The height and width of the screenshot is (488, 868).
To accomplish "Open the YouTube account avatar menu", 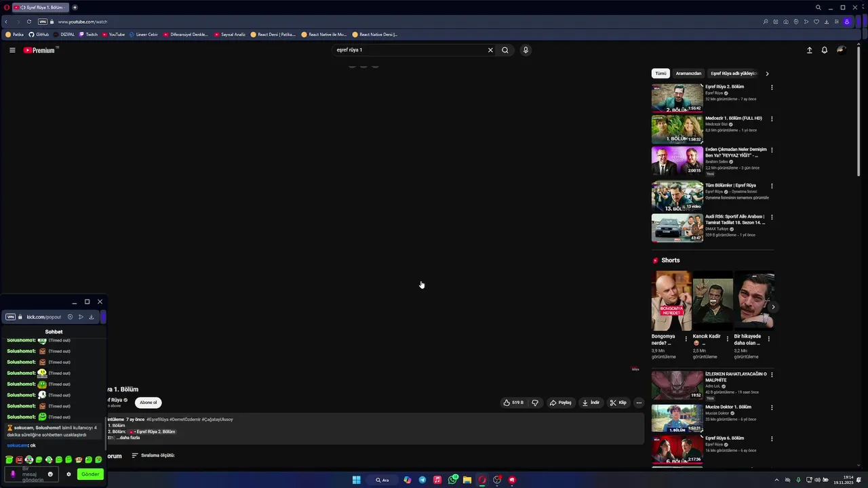I will click(x=842, y=50).
